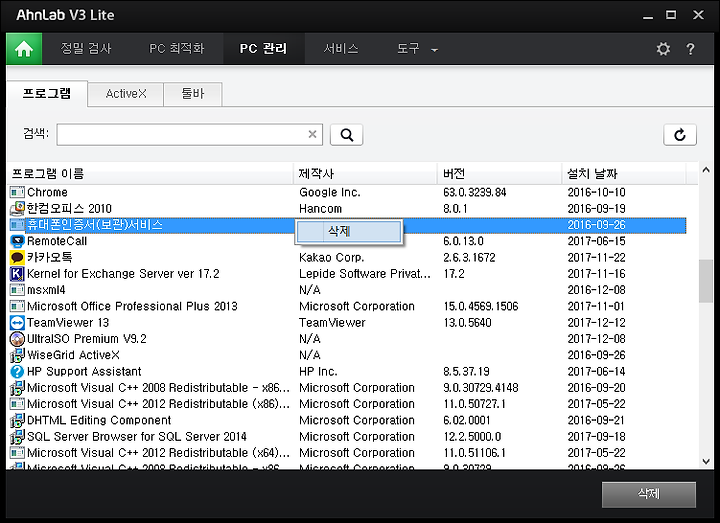The width and height of the screenshot is (720, 523).
Task: Click the Visual C++ 2012 (x64) row icon
Action: tap(17, 453)
